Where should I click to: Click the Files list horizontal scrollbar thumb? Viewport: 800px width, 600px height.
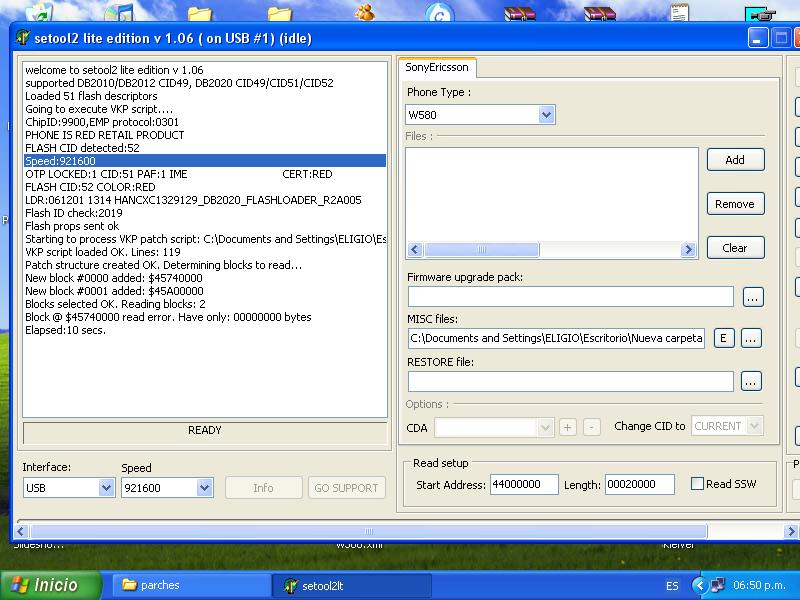pos(481,249)
